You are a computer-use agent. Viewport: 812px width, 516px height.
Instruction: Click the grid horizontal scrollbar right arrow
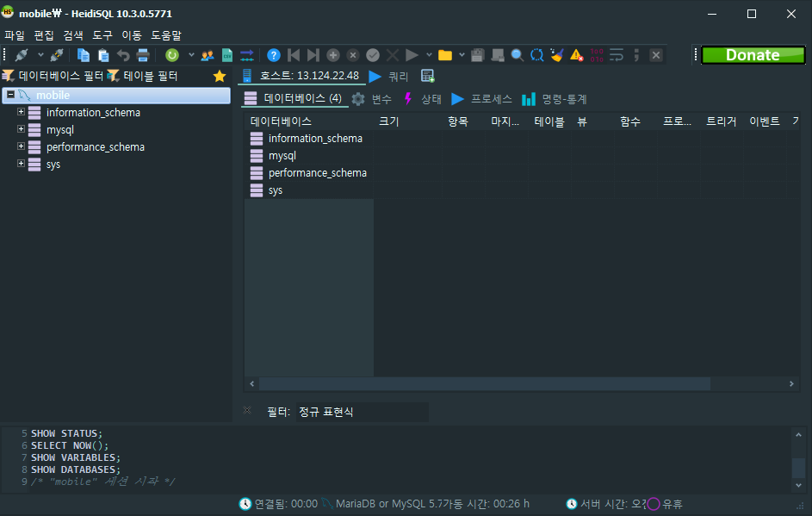[791, 384]
